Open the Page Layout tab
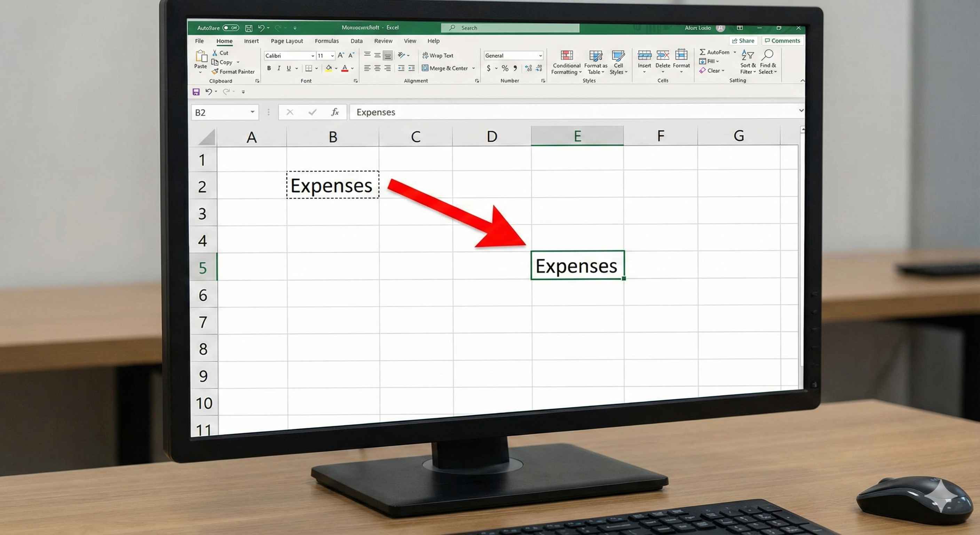Viewport: 980px width, 535px height. [286, 41]
